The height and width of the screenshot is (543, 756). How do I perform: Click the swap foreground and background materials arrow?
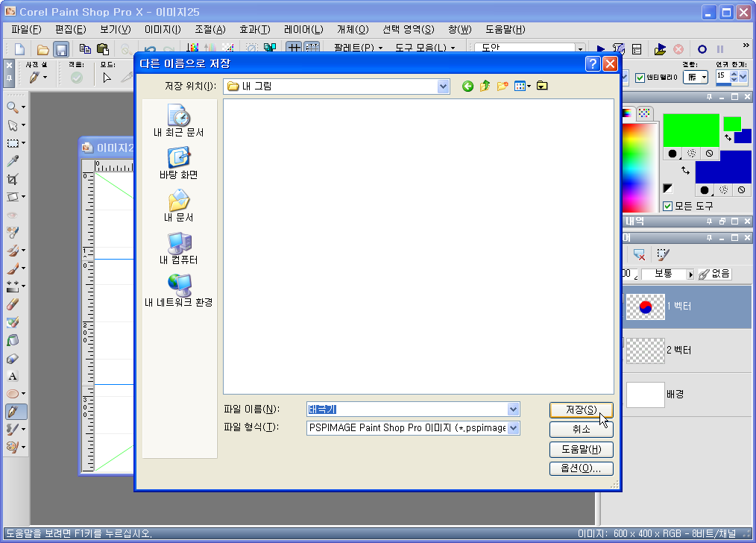coord(686,170)
